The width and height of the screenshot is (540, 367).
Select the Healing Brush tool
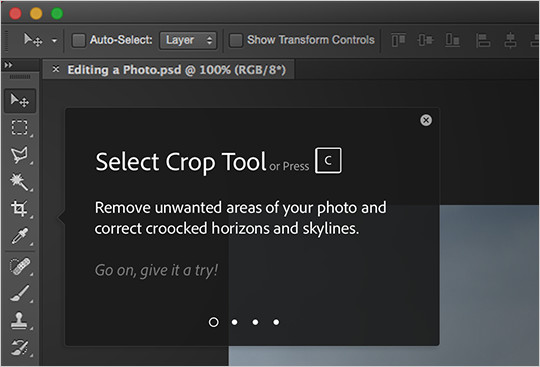tap(20, 266)
